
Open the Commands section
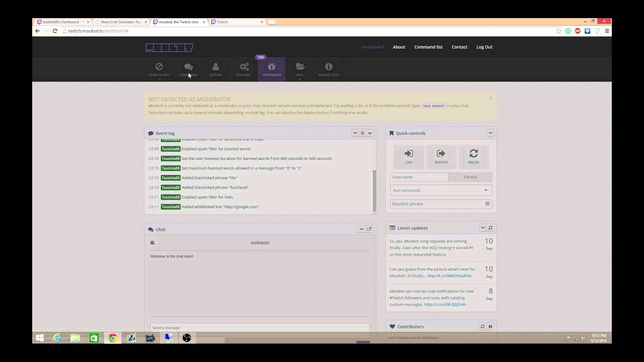click(x=188, y=69)
